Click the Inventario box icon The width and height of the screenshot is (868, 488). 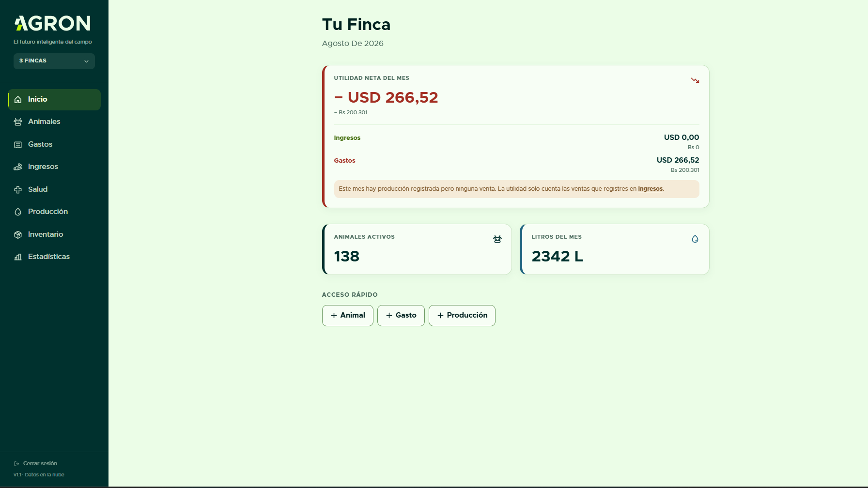(x=18, y=235)
